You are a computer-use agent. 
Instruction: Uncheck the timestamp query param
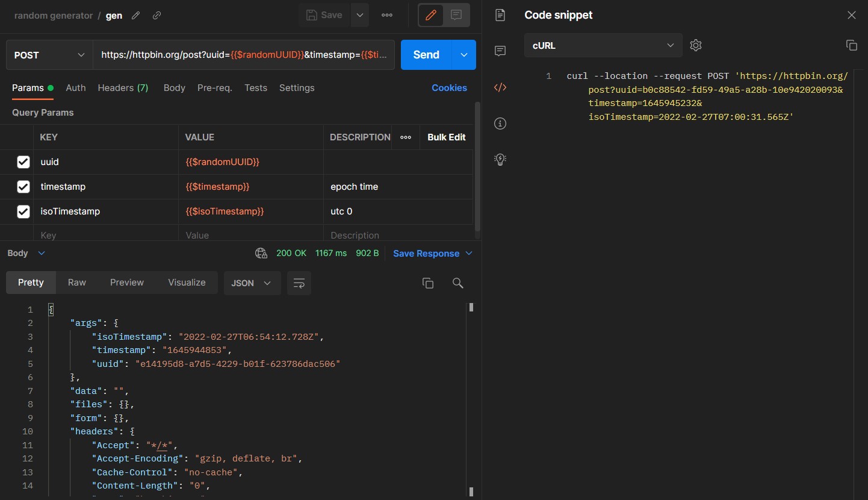point(23,187)
